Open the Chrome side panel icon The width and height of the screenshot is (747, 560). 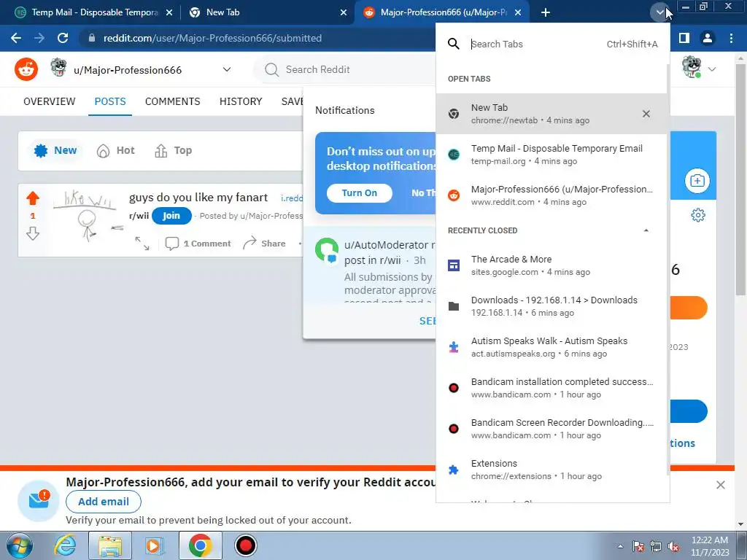[684, 38]
